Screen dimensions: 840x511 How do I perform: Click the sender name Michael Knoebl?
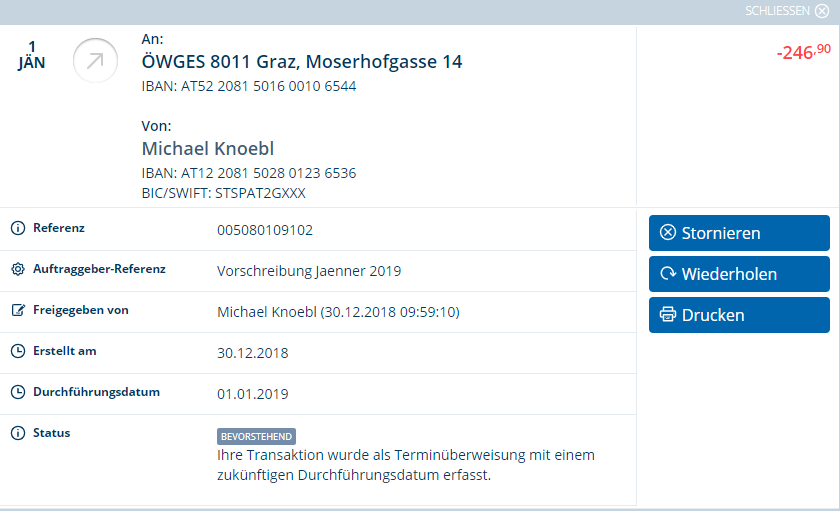click(x=208, y=148)
